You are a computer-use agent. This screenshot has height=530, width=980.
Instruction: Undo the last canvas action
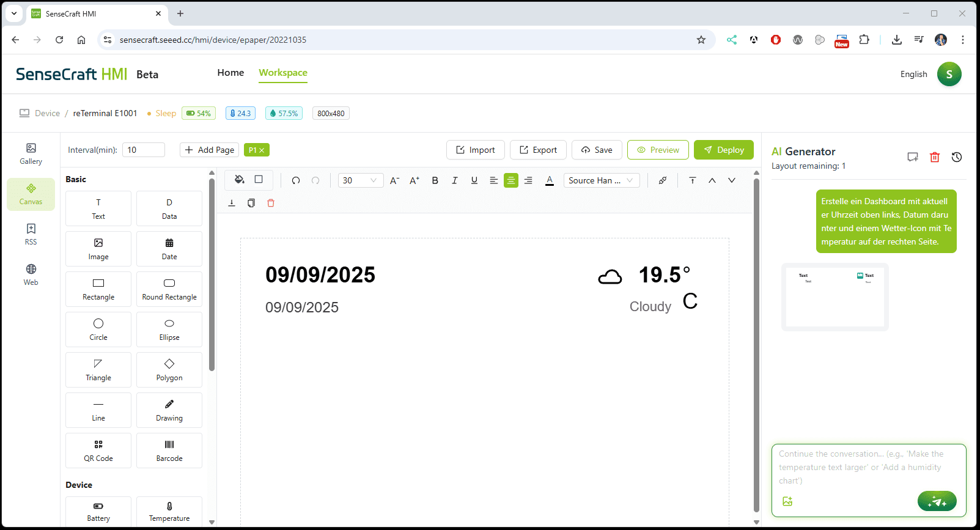296,180
